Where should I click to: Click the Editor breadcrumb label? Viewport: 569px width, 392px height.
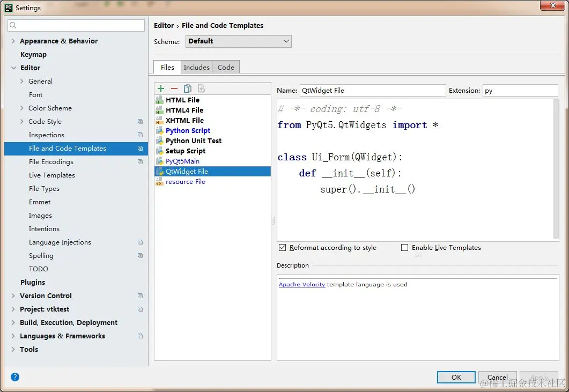click(x=164, y=25)
